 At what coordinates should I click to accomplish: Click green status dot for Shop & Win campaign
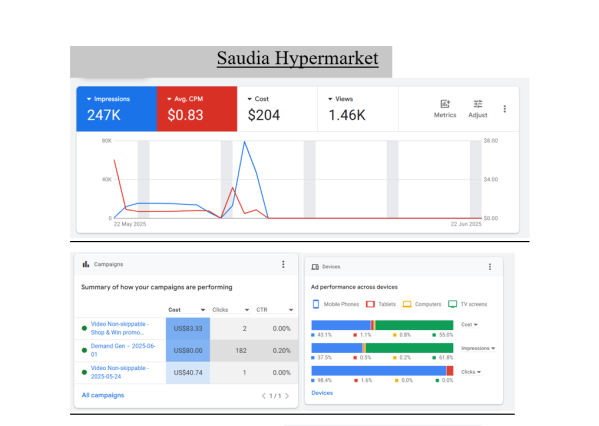[x=84, y=328]
